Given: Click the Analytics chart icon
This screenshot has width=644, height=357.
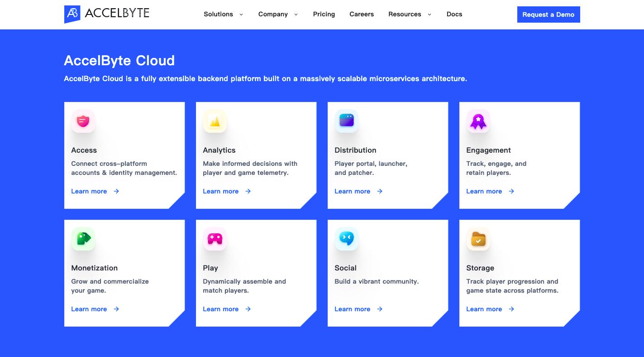Looking at the screenshot, I should pos(215,121).
